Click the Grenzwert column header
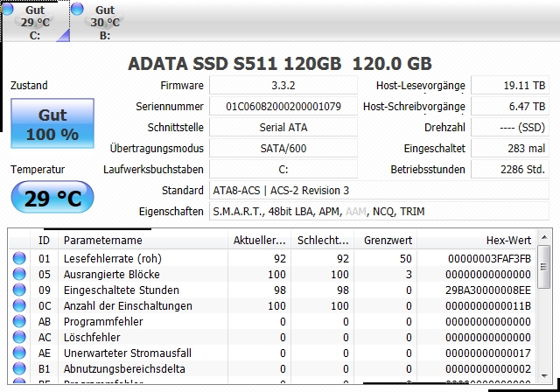The image size is (560, 392). pyautogui.click(x=386, y=240)
